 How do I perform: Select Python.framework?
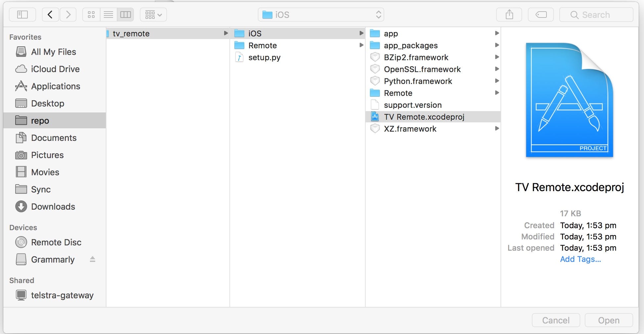coord(433,81)
